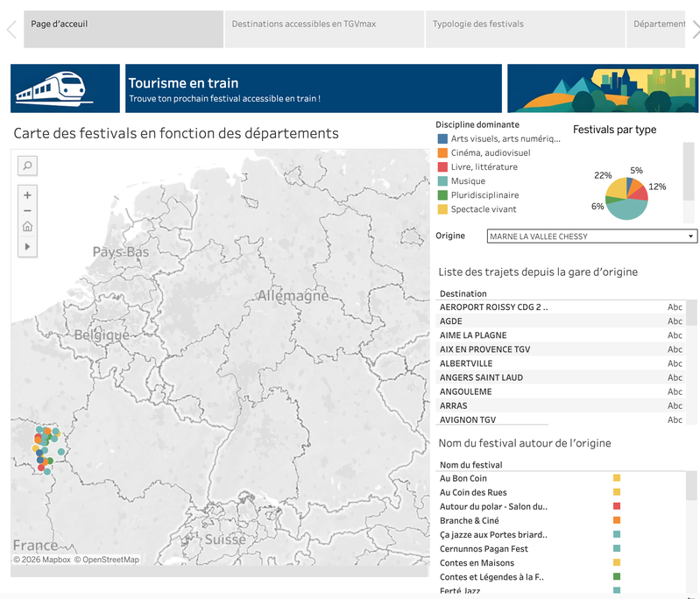Screen dimensions: 700x599
Task: Open Typologie des festivals tab
Action: [x=525, y=24]
